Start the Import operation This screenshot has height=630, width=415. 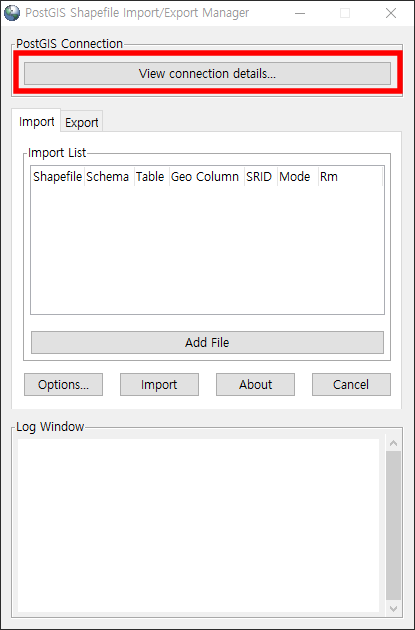click(159, 385)
